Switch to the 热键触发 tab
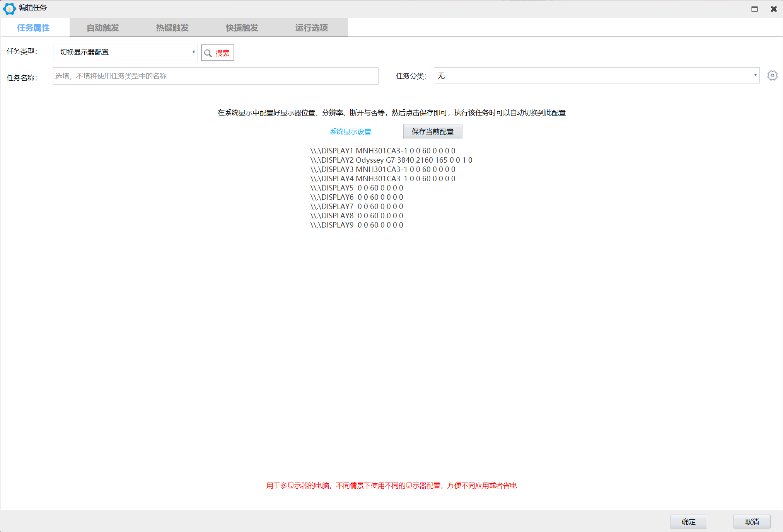 [172, 28]
